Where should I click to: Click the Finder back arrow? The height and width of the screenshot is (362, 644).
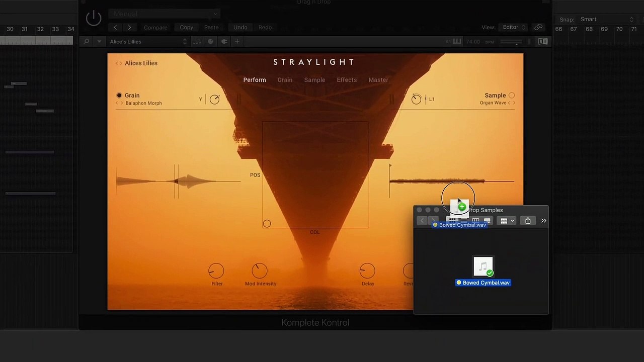(x=422, y=221)
